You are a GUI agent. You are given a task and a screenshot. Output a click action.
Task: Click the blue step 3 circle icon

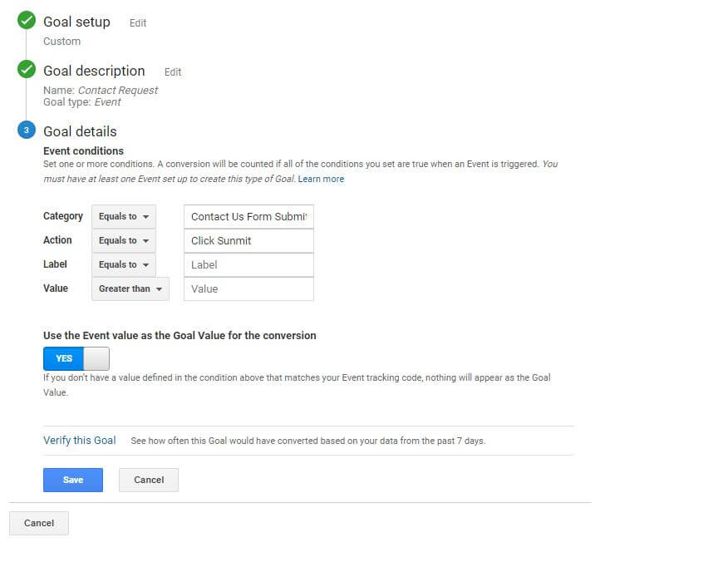point(27,131)
